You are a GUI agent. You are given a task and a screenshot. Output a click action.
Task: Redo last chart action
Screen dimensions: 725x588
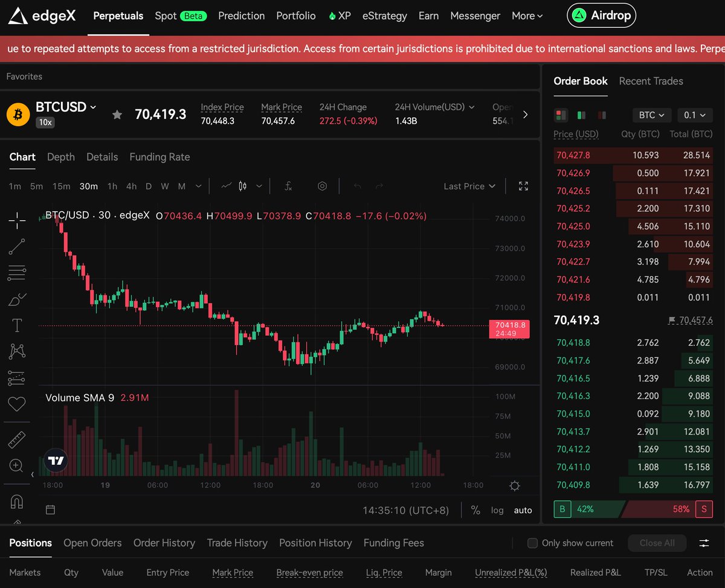click(x=379, y=186)
